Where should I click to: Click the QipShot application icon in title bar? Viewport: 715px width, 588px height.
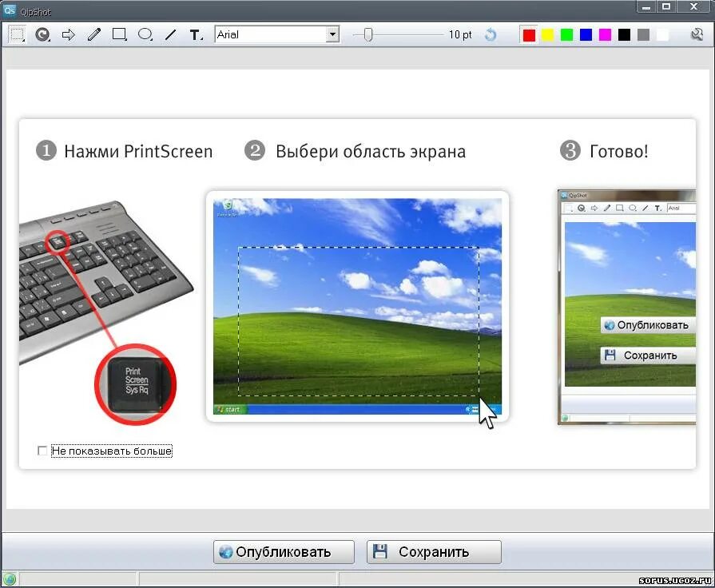pos(10,10)
